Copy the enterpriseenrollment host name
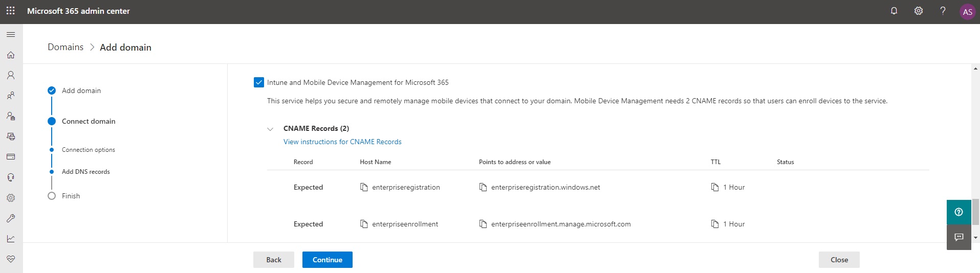Viewport: 980px width, 273px height. (x=364, y=224)
